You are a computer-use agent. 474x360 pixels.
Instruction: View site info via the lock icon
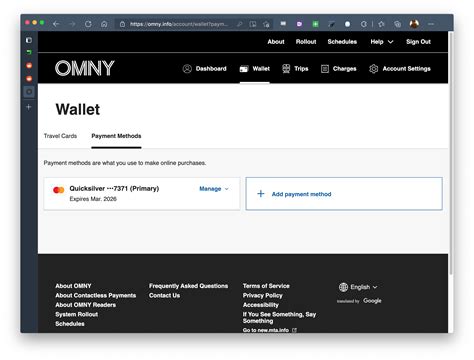(122, 24)
